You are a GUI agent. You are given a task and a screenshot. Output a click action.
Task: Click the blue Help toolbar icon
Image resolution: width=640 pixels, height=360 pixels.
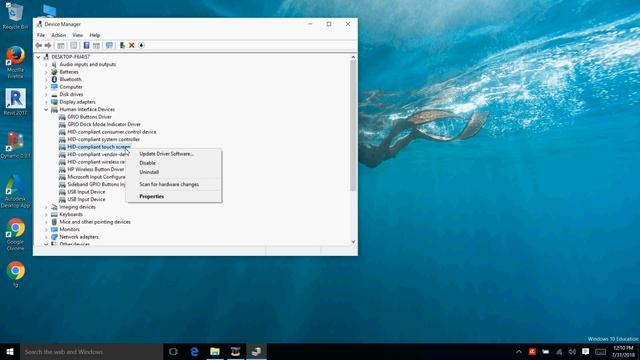click(86, 45)
